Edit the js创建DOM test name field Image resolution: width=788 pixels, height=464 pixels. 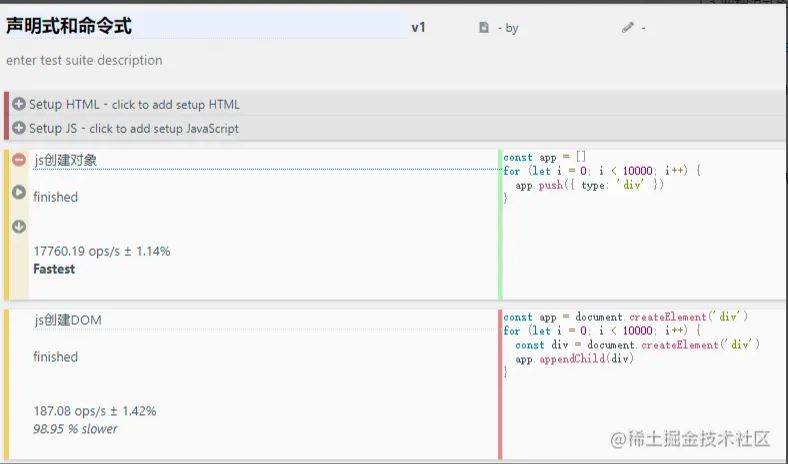coord(260,320)
